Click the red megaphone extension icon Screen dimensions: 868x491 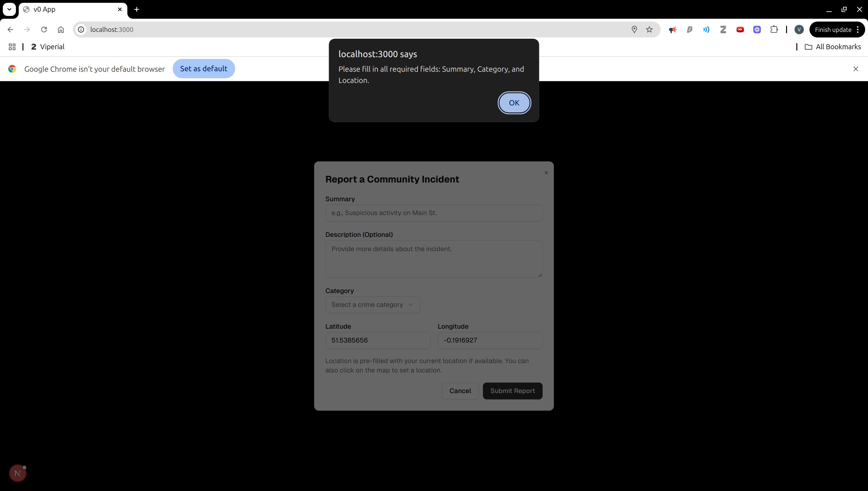tap(673, 30)
